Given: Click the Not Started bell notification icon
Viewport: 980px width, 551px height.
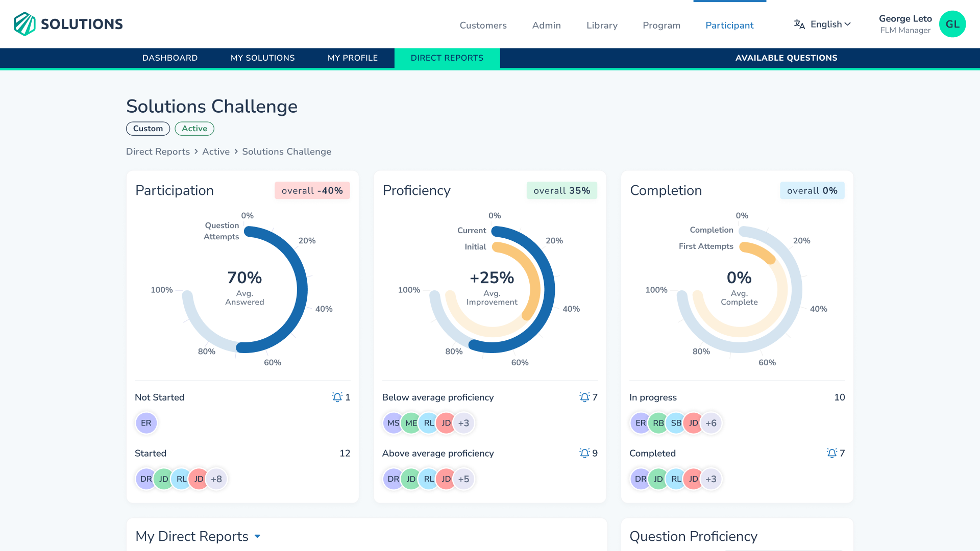Looking at the screenshot, I should [337, 397].
